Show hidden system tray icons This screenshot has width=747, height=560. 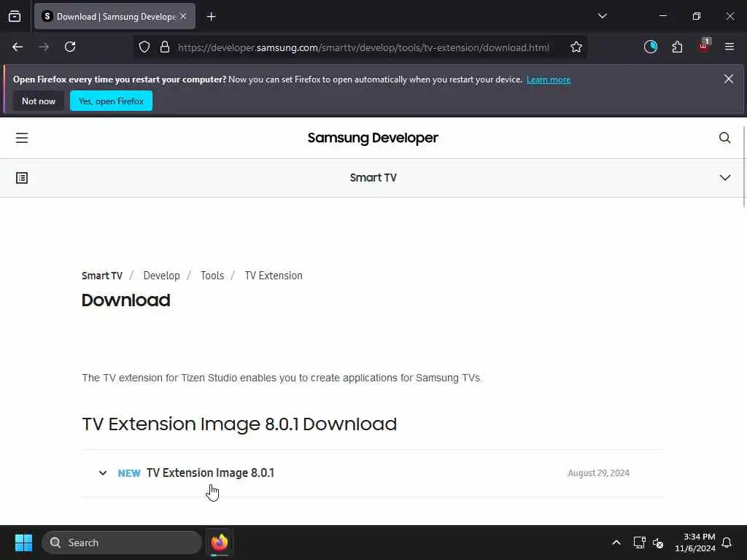(x=616, y=542)
